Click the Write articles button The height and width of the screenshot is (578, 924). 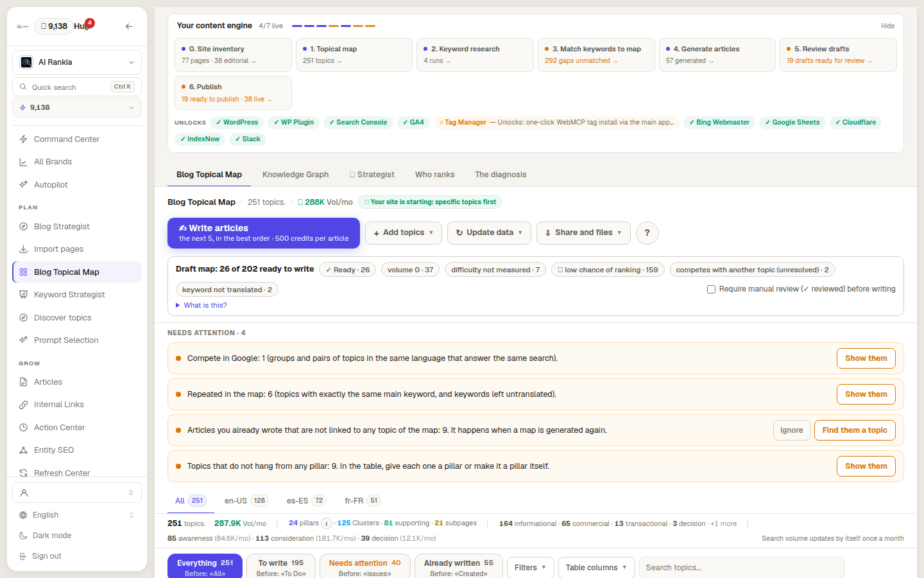264,233
